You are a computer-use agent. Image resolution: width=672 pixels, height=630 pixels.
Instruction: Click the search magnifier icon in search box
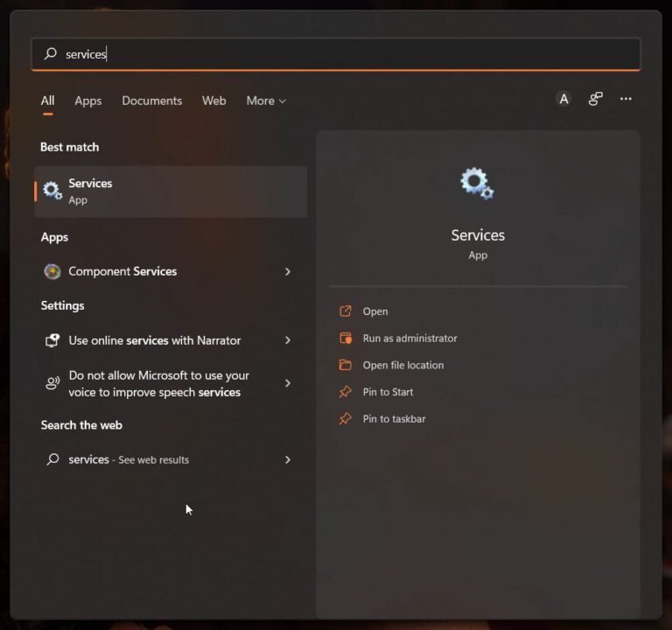point(51,53)
